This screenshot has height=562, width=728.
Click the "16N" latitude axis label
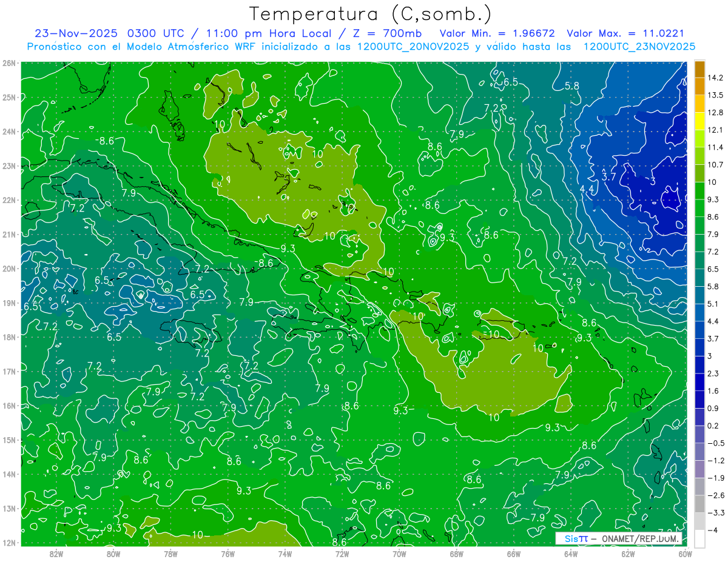[x=9, y=406]
